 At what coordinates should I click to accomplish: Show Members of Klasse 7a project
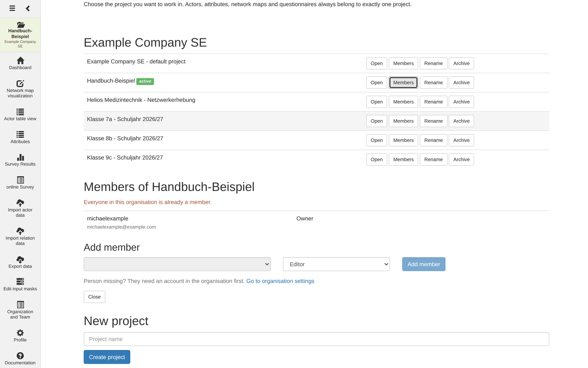pos(403,121)
